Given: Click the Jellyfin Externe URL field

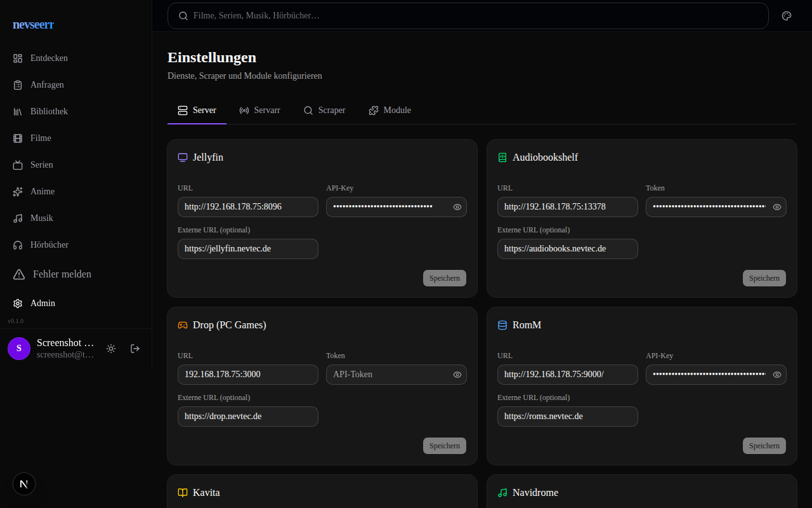Looking at the screenshot, I should 248,249.
